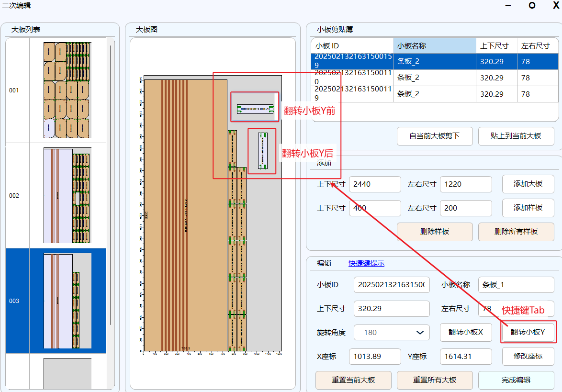Image resolution: width=562 pixels, height=392 pixels.
Task: Click the 删除样板 button
Action: tap(434, 232)
